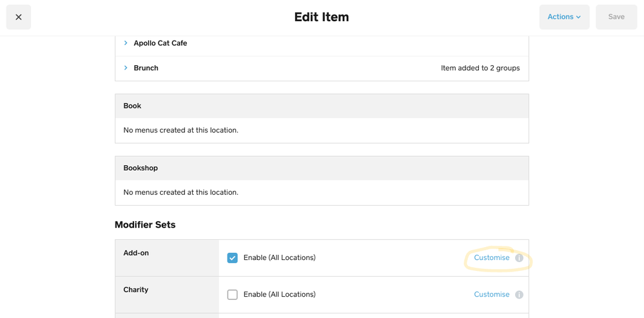Expand the Brunch menu chevron
644x318 pixels.
click(x=126, y=68)
